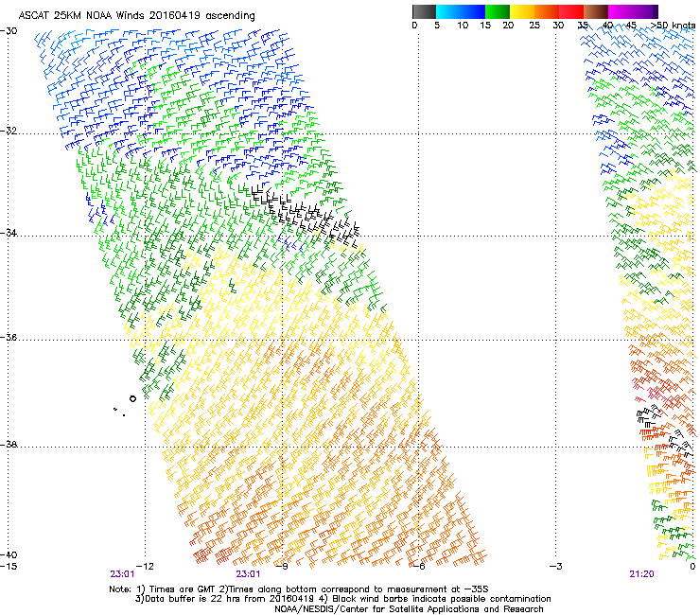
Task: Click the '>50 knots' legend label
Action: pyautogui.click(x=673, y=26)
